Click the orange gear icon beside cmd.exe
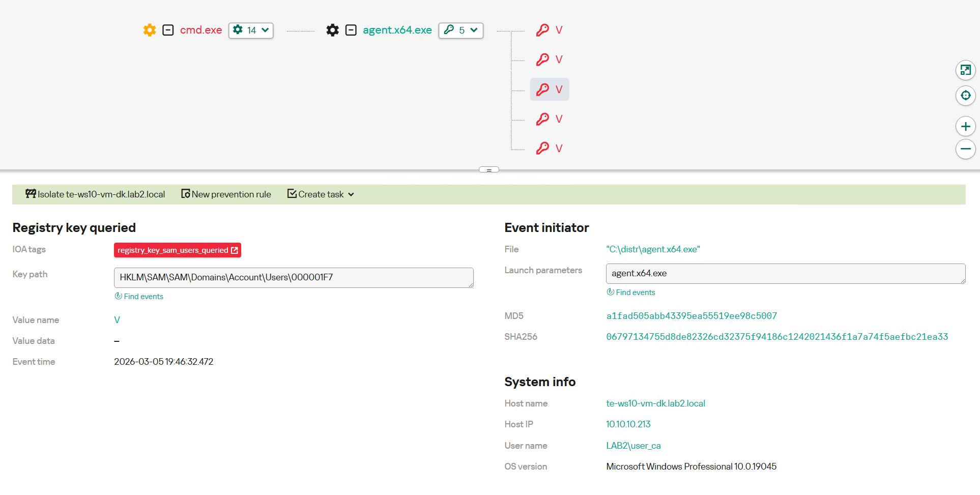The height and width of the screenshot is (495, 980). click(x=150, y=30)
